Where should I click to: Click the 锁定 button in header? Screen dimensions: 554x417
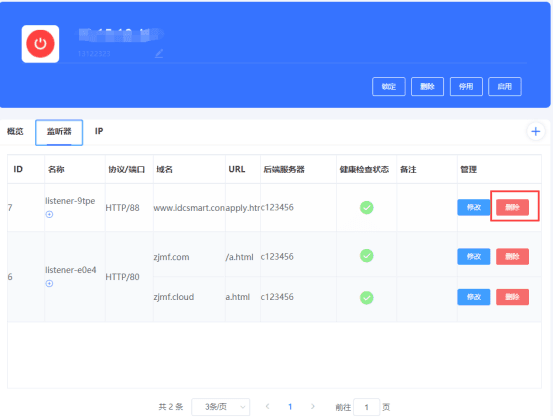click(x=389, y=87)
